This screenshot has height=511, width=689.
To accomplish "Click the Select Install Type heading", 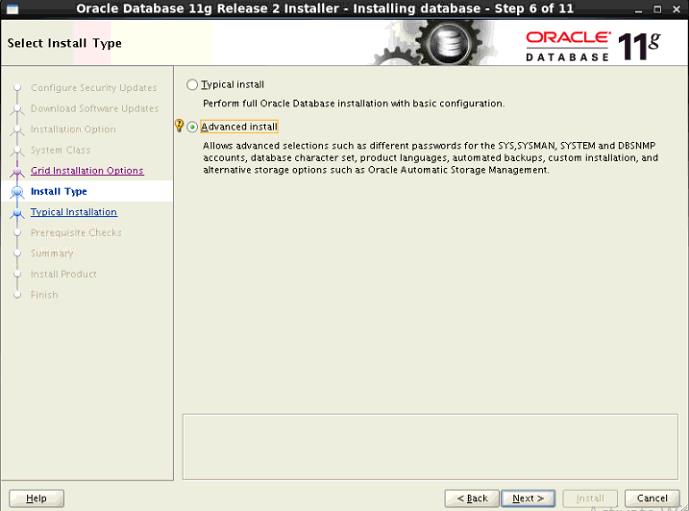I will pos(64,43).
